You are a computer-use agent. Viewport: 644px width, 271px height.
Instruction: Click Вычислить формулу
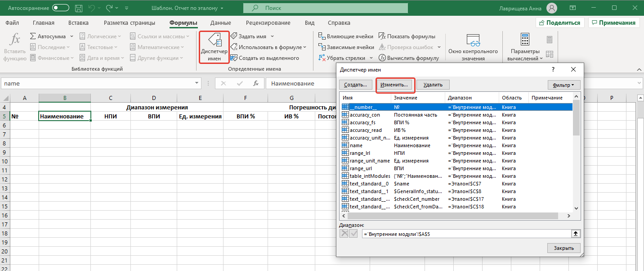click(408, 58)
